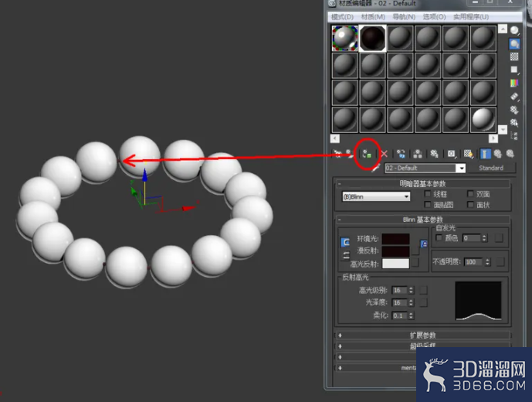The height and width of the screenshot is (402, 532).
Task: Click Go to Parent icon
Action: tap(497, 154)
